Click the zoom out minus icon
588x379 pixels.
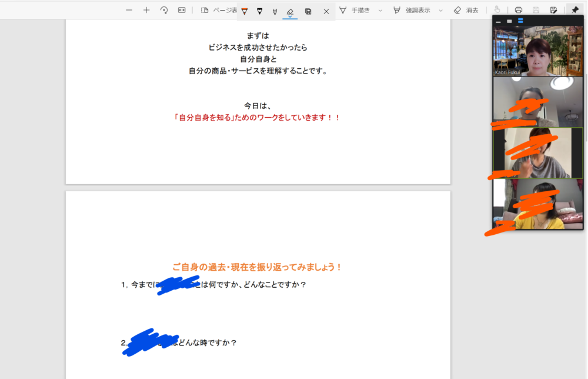pyautogui.click(x=129, y=10)
